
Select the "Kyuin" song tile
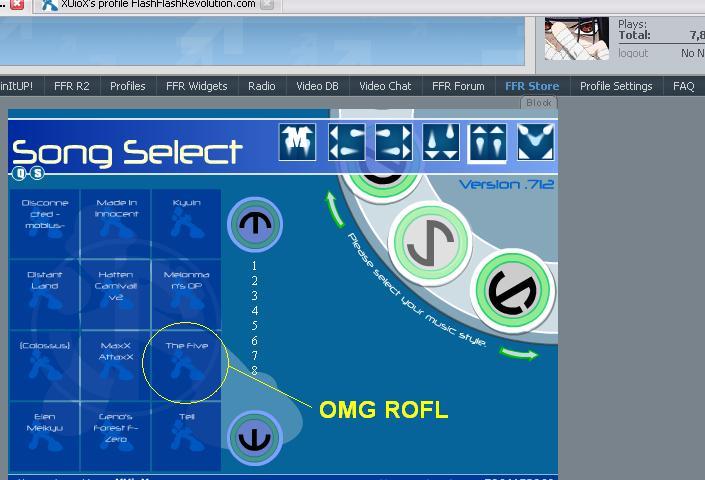[x=186, y=223]
